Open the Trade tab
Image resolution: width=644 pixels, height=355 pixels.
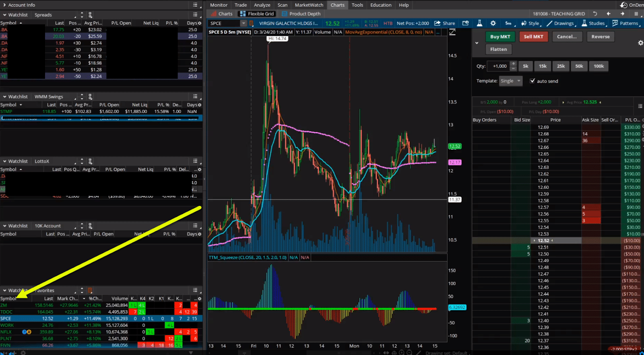[241, 5]
